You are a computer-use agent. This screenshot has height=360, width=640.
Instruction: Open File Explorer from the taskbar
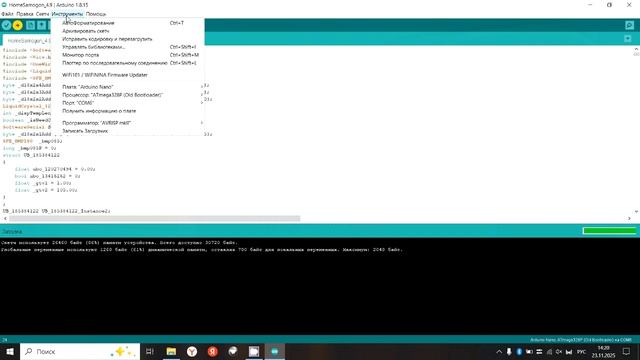pyautogui.click(x=171, y=351)
